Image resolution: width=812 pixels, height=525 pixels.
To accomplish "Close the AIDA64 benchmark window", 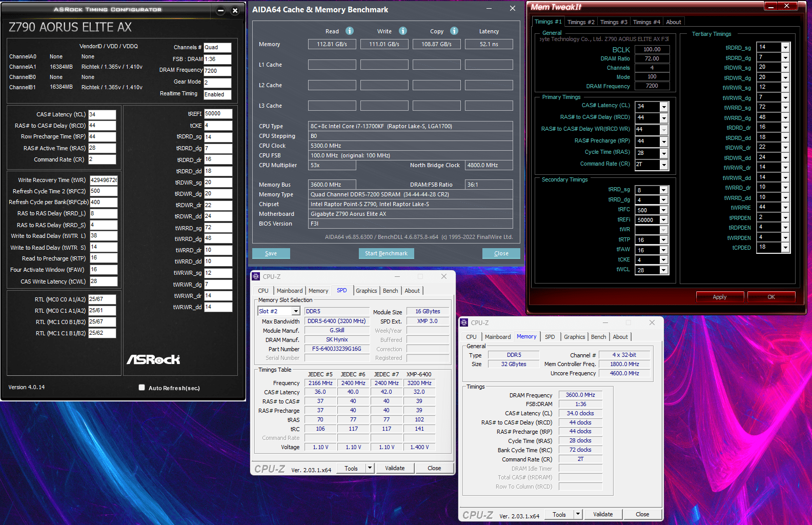I will [x=512, y=9].
